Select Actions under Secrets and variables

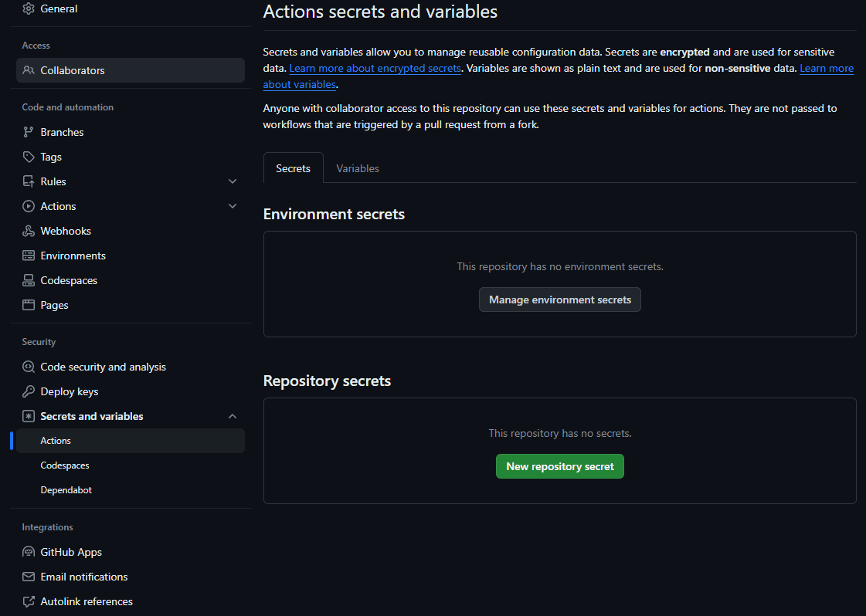click(131, 441)
